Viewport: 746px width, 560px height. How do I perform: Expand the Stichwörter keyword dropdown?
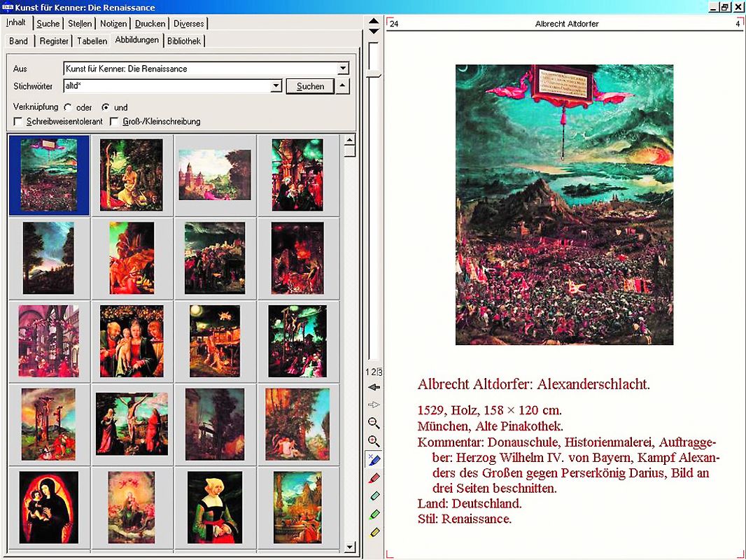(x=276, y=85)
